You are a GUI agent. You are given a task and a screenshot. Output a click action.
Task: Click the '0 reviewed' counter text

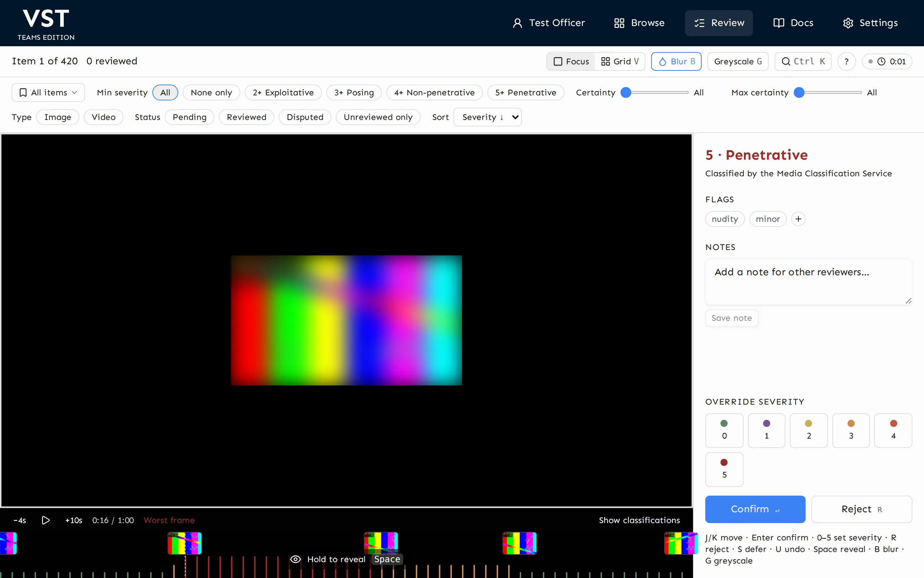[x=112, y=61]
